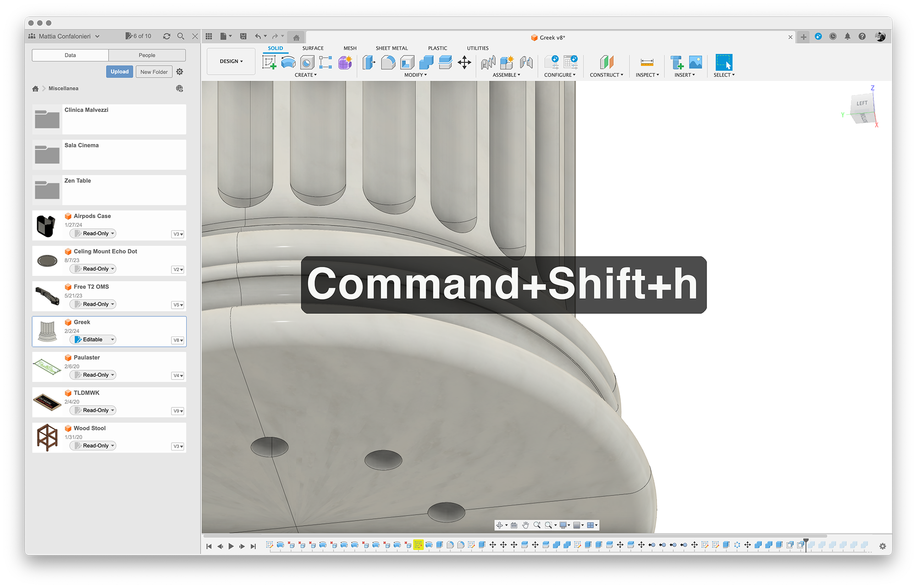Viewport: 917px width, 588px height.
Task: Click the Upload button
Action: [x=119, y=72]
